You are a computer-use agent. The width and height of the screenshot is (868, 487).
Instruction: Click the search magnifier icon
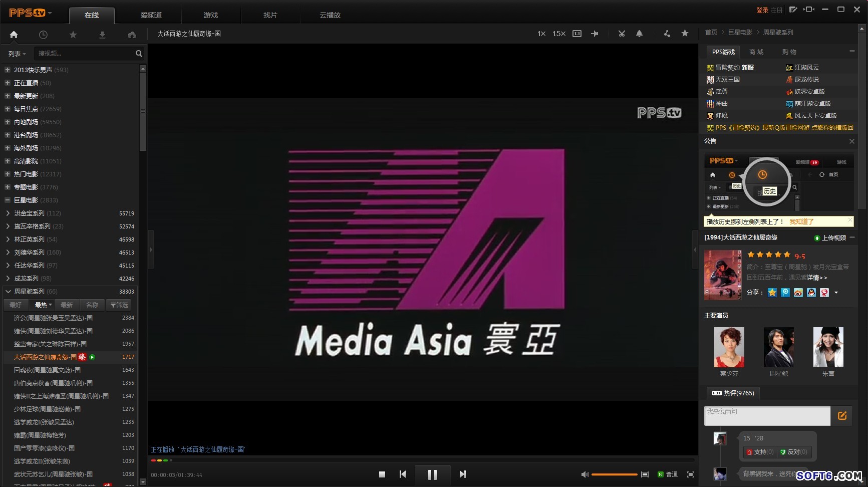click(139, 54)
